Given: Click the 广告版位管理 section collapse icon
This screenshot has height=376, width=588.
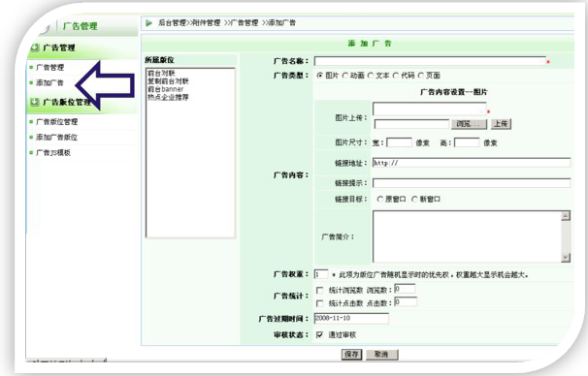Looking at the screenshot, I should [x=35, y=102].
